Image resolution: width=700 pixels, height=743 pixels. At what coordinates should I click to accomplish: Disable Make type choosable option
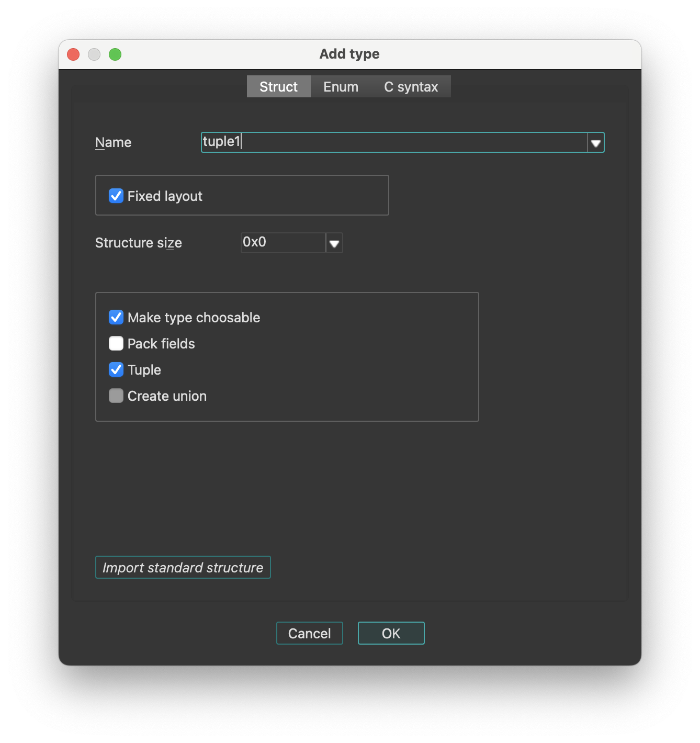[116, 318]
